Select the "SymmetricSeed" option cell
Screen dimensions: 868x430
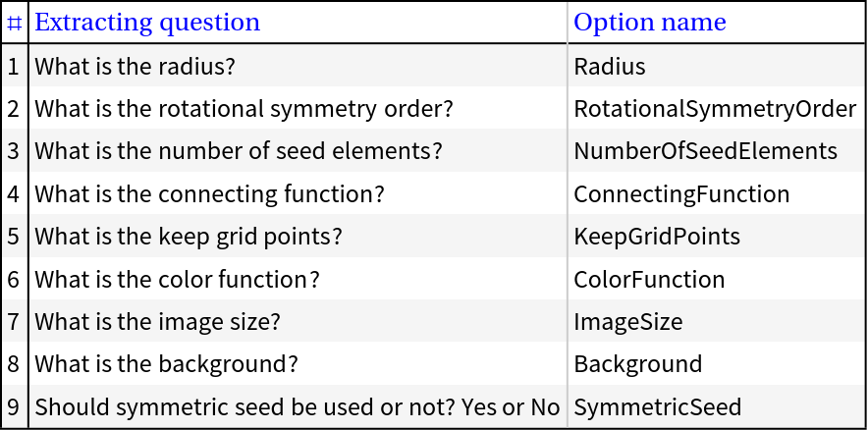[x=658, y=407]
